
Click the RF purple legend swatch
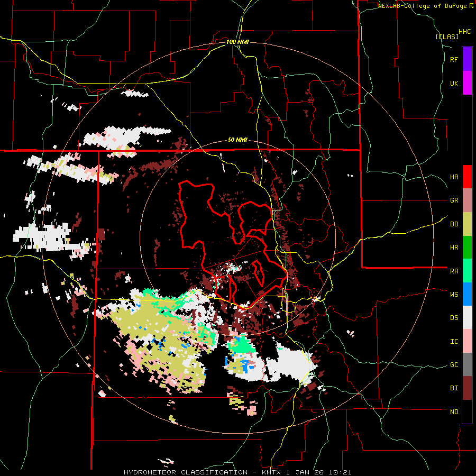(x=467, y=59)
